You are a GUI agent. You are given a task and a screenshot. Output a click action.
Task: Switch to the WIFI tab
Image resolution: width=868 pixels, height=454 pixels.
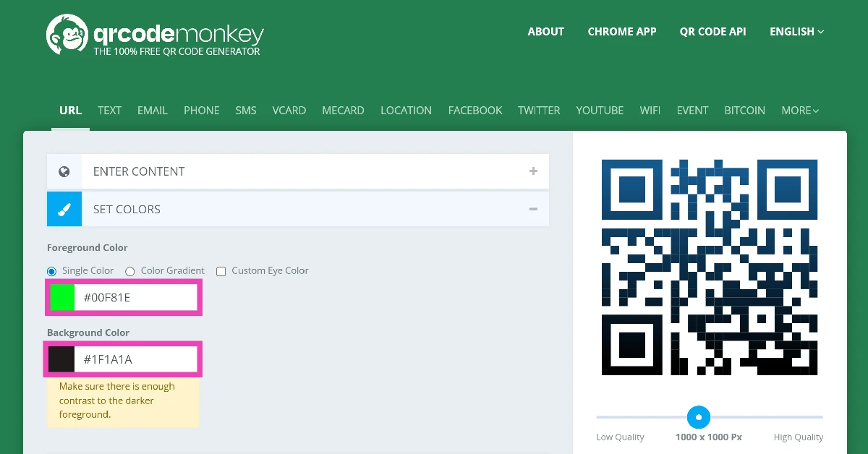coord(650,111)
